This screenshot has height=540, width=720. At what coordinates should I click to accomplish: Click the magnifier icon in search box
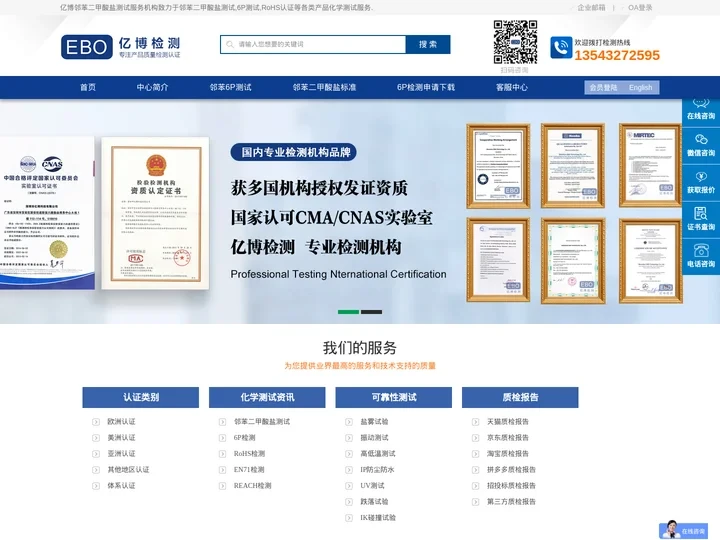pyautogui.click(x=230, y=45)
